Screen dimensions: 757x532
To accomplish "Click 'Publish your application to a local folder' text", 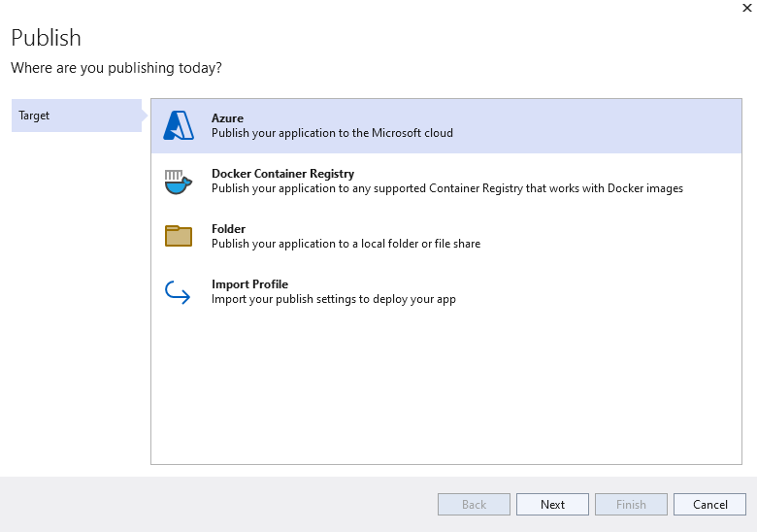I will pos(346,244).
